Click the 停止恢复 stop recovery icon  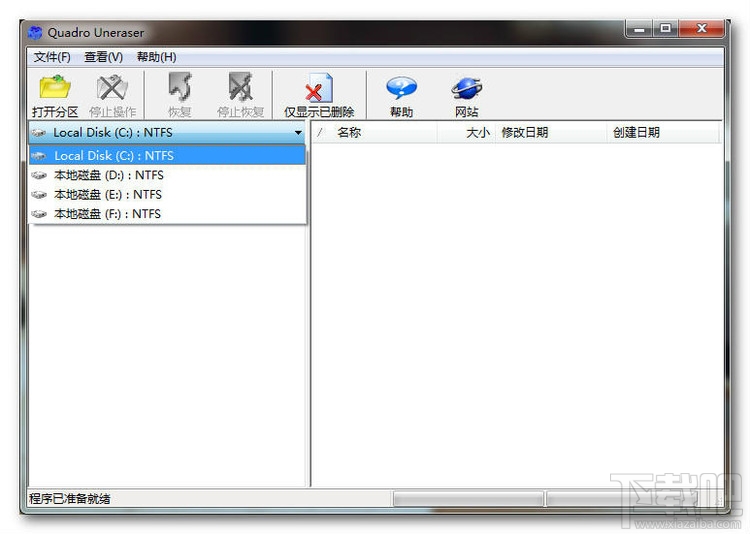240,95
